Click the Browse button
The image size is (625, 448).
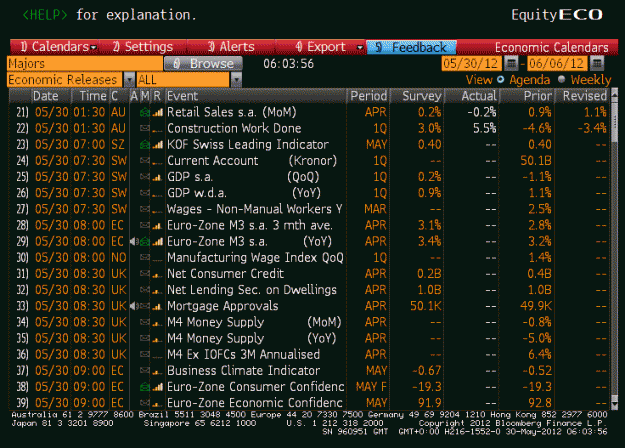[x=203, y=63]
